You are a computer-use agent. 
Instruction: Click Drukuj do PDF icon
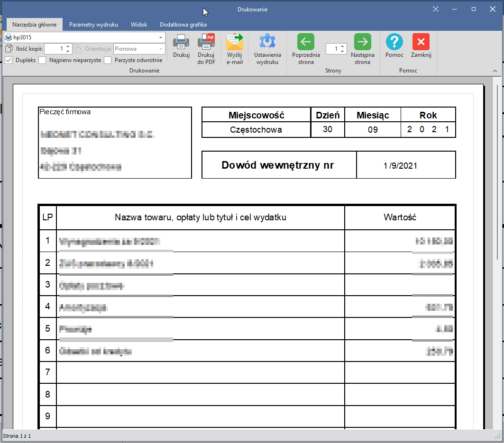tap(206, 43)
